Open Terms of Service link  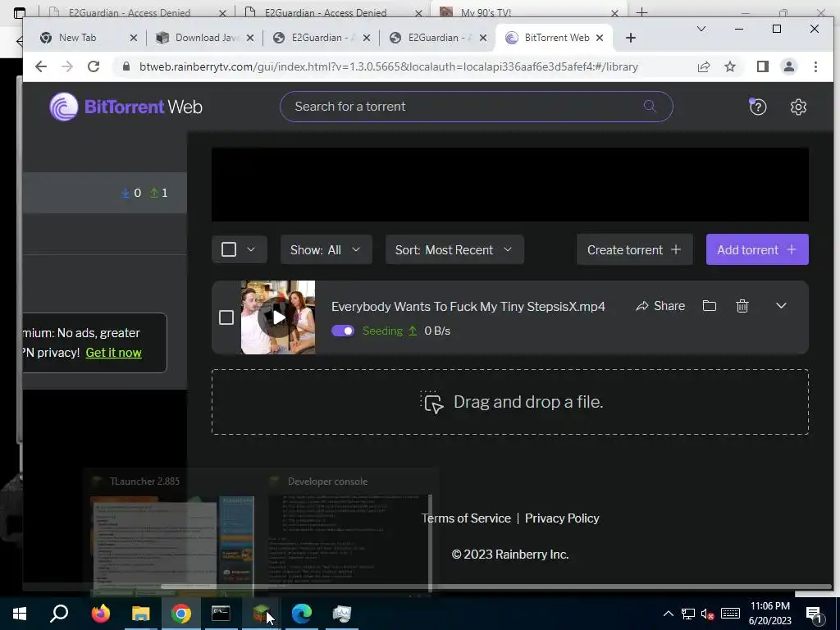(x=466, y=518)
